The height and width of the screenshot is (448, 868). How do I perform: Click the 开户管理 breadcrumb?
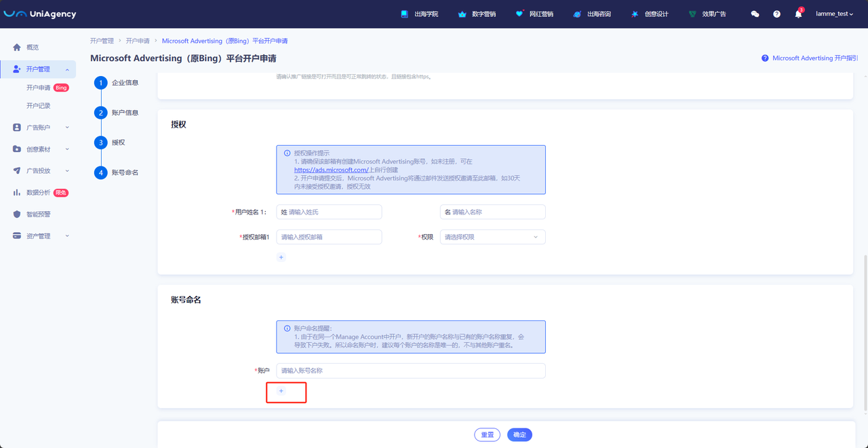(x=102, y=41)
